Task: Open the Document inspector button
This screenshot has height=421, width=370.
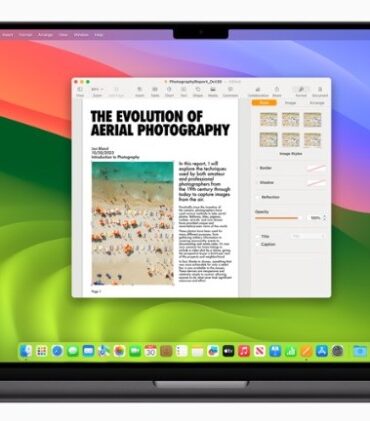Action: [x=320, y=92]
